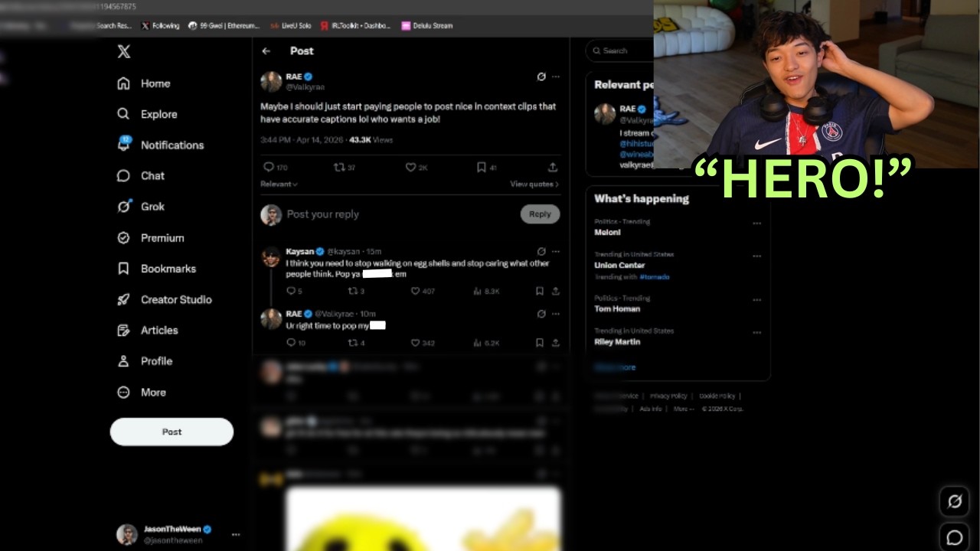Viewport: 980px width, 551px height.
Task: Click the search box at top
Action: 620,51
